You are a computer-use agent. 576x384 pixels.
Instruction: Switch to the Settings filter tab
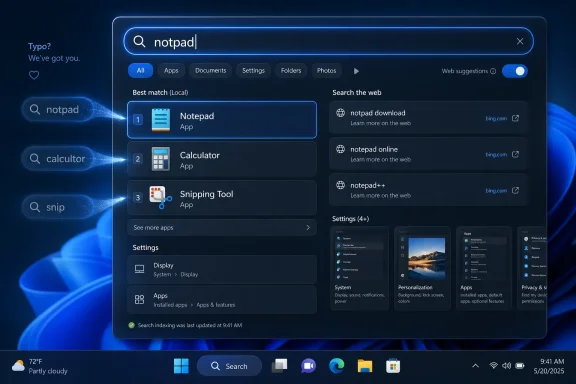tap(253, 71)
